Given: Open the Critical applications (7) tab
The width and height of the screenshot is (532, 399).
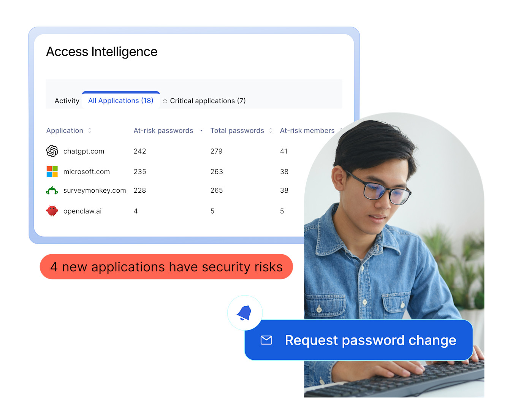Looking at the screenshot, I should click(x=204, y=101).
